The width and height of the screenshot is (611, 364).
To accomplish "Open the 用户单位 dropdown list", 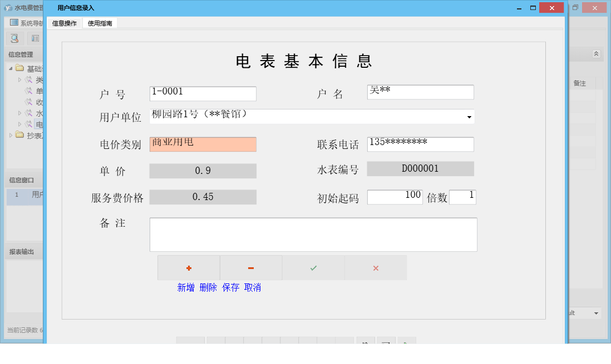I will (470, 117).
